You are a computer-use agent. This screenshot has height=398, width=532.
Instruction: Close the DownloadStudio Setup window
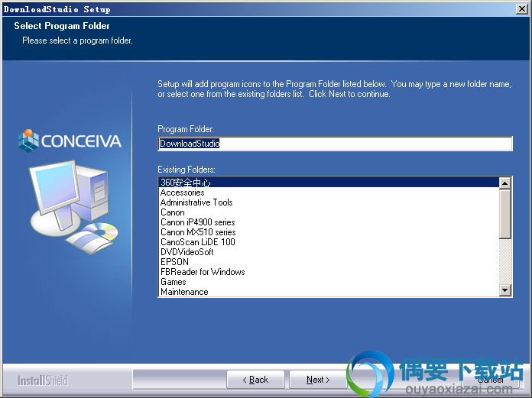(x=521, y=9)
